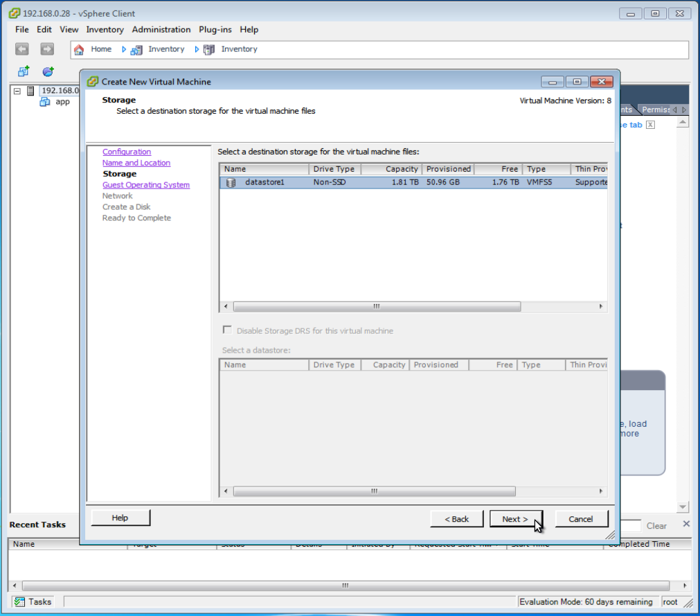This screenshot has height=616, width=700.
Task: Click the first Inventory breadcrumb arrow
Action: point(124,49)
